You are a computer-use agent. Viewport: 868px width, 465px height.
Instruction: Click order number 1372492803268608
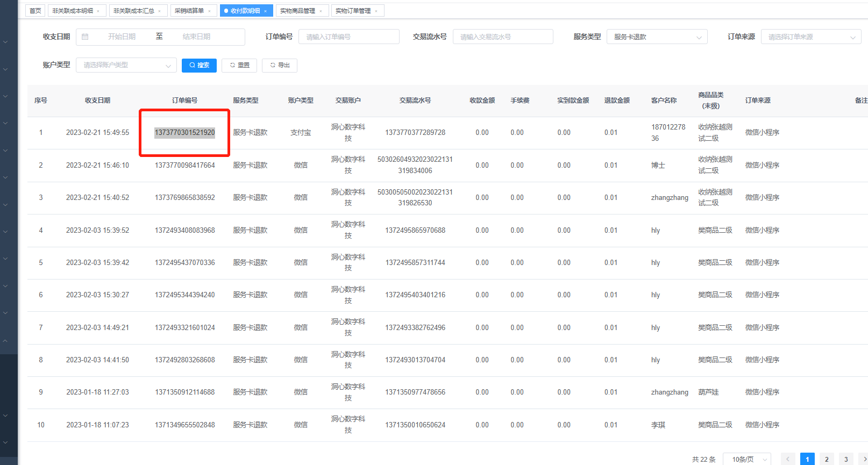[x=185, y=360]
